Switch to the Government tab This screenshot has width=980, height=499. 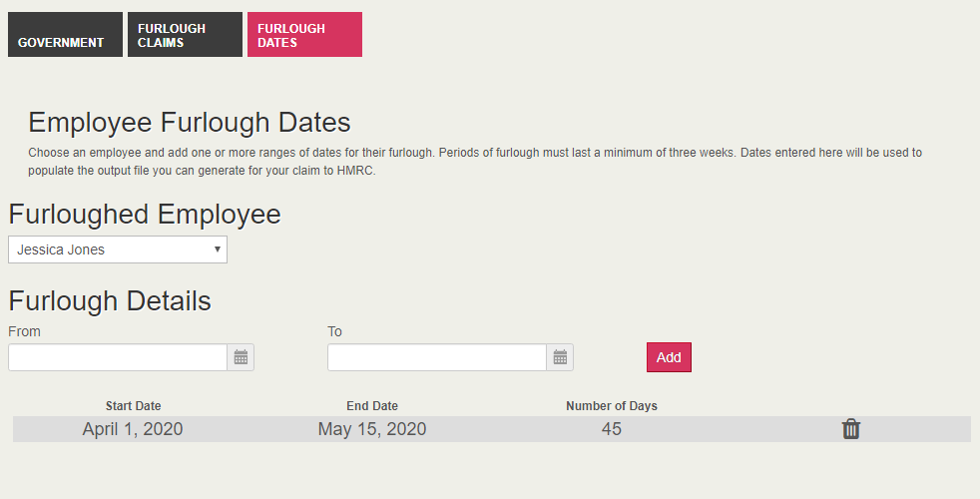pyautogui.click(x=65, y=35)
